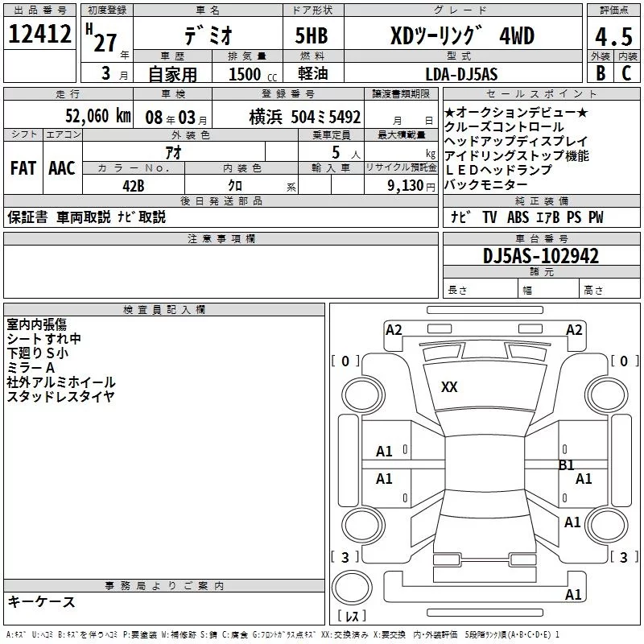
Task: Select exterior color アオ
Action: click(173, 152)
